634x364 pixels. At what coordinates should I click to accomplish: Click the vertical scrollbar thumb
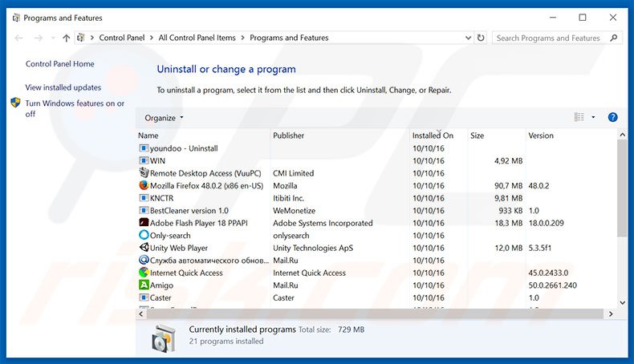(622, 188)
